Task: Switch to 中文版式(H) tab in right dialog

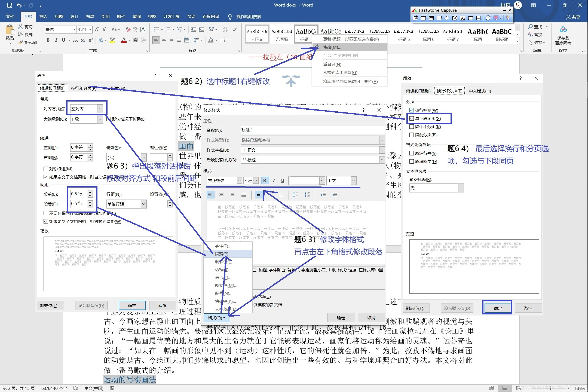Action: 480,91
